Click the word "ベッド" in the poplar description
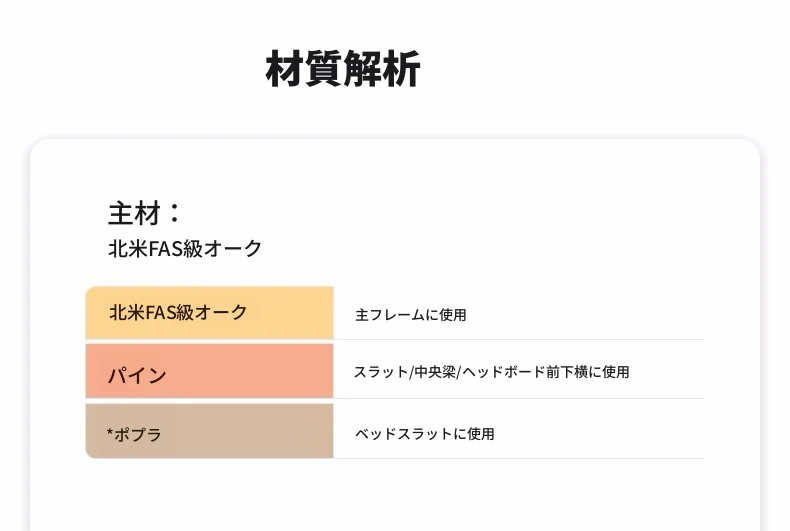The height and width of the screenshot is (531, 790). pos(373,434)
